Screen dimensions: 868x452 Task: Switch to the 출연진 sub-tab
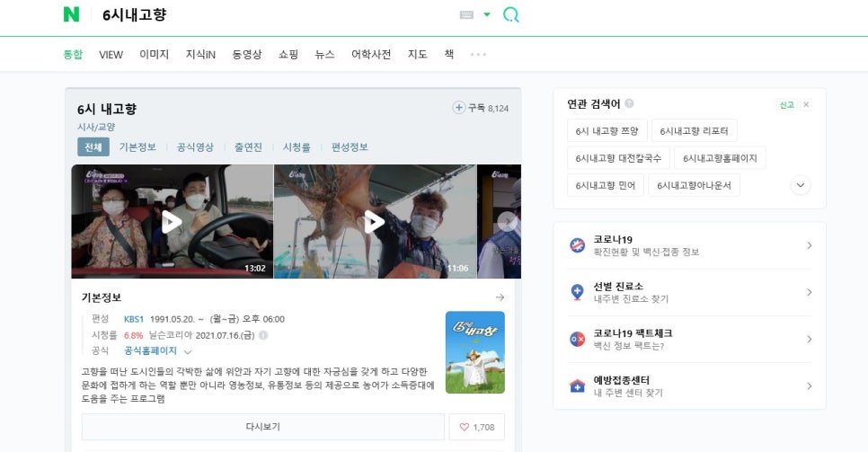[x=248, y=146]
